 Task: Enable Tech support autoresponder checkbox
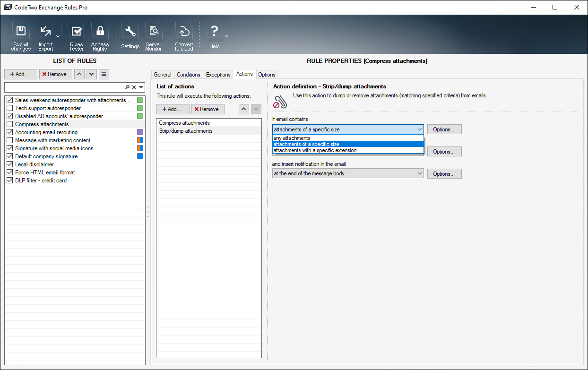9,108
